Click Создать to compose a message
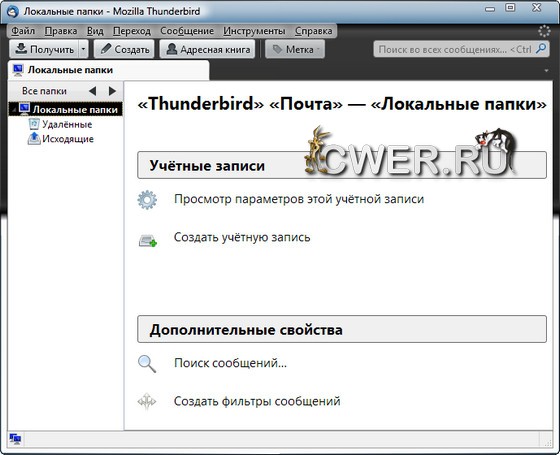 (x=124, y=49)
